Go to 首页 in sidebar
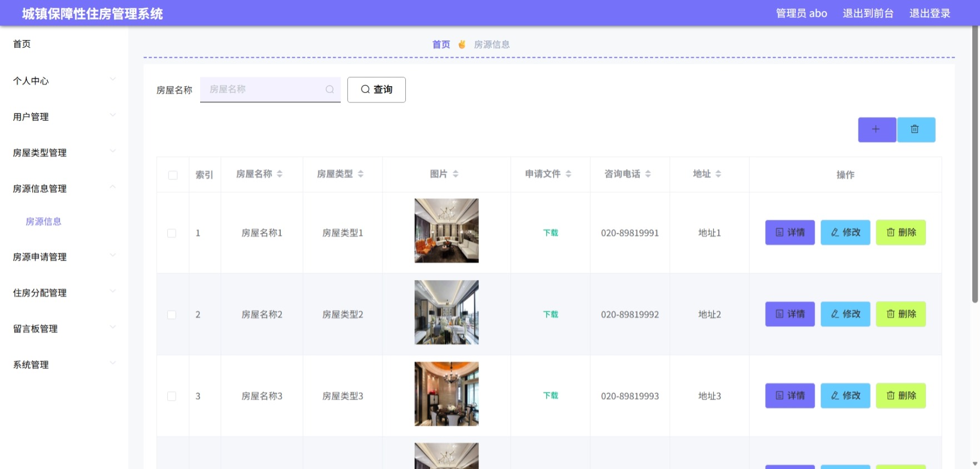Viewport: 980px width, 469px height. coord(22,44)
